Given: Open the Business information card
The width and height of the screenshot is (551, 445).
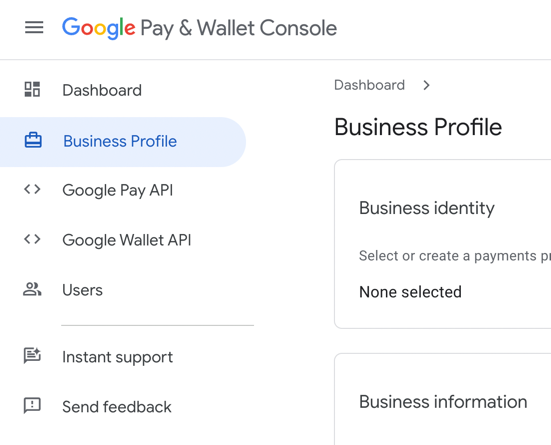Looking at the screenshot, I should pos(443,399).
